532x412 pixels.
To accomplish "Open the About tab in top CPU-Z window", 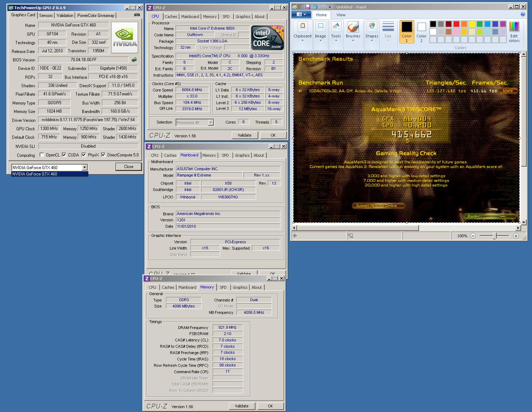I will click(259, 17).
